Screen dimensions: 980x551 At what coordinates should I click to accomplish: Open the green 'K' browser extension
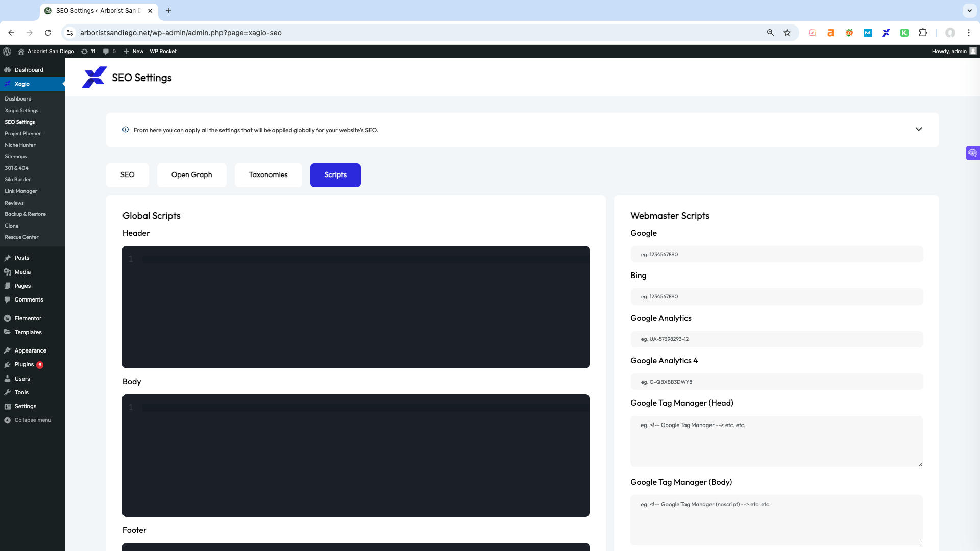pos(904,33)
